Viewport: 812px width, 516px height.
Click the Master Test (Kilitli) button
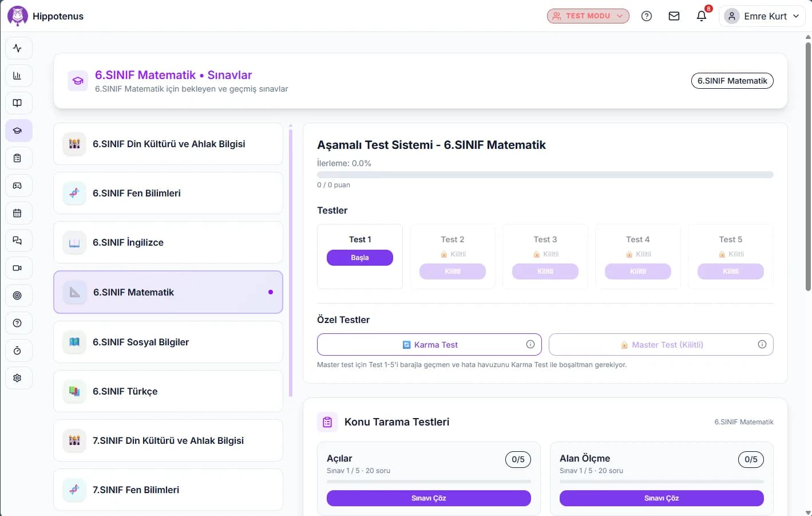pyautogui.click(x=661, y=345)
